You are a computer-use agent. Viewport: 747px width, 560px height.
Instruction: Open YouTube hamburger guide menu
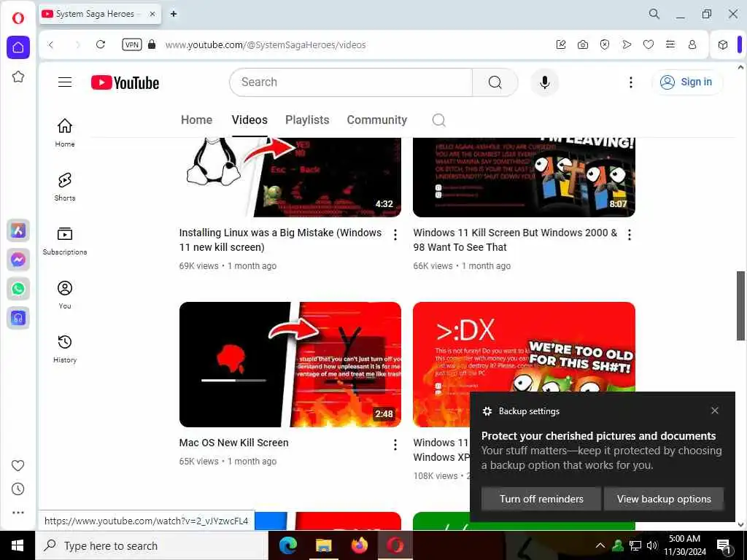[x=65, y=82]
